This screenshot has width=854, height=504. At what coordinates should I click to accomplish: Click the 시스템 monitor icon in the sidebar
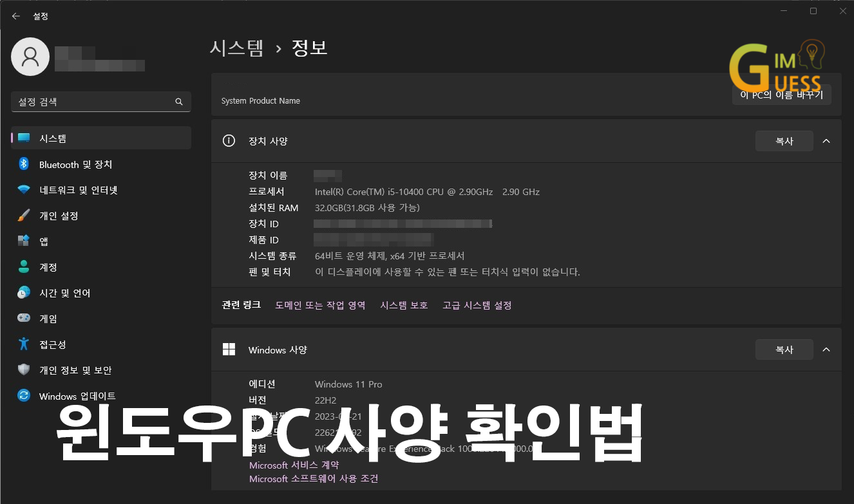pos(24,138)
